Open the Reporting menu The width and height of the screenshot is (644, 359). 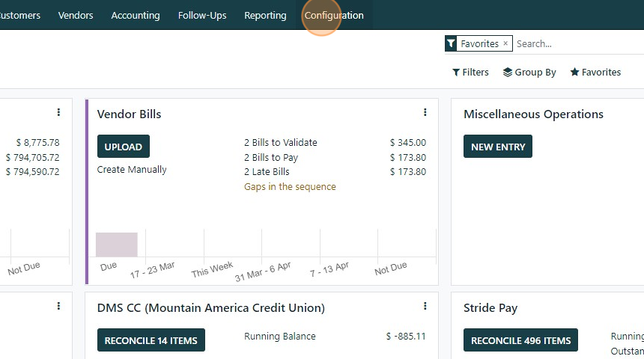[x=265, y=15]
